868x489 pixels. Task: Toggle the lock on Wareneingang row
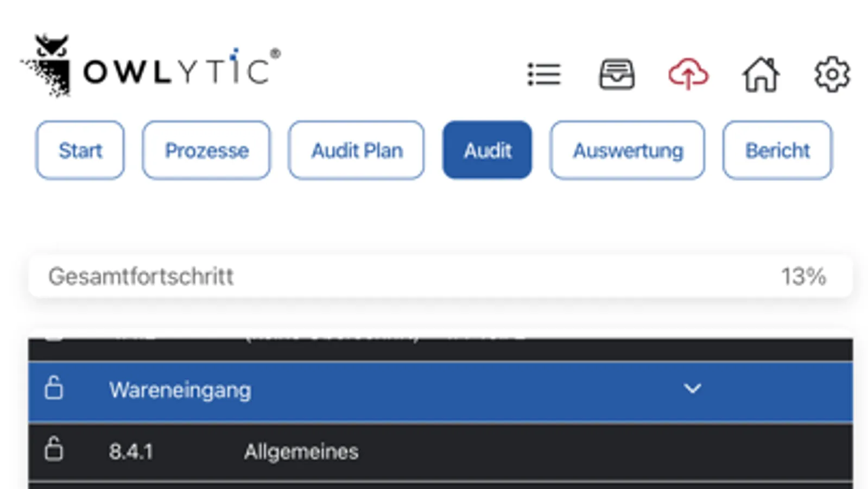(54, 389)
